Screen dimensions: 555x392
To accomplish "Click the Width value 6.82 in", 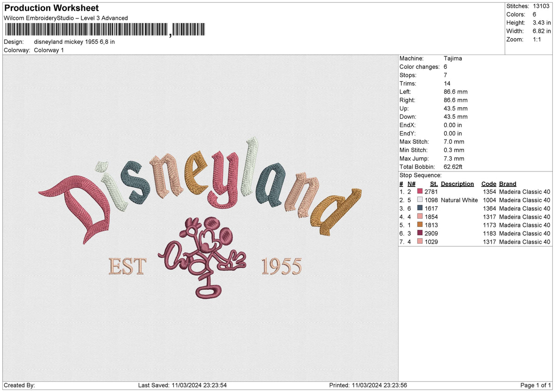I will (x=542, y=31).
